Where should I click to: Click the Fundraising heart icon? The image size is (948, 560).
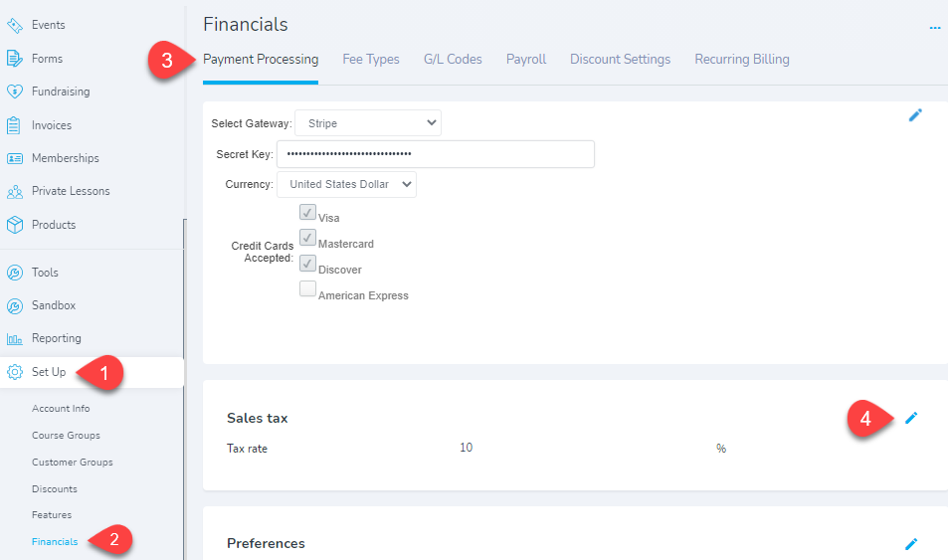click(x=15, y=92)
